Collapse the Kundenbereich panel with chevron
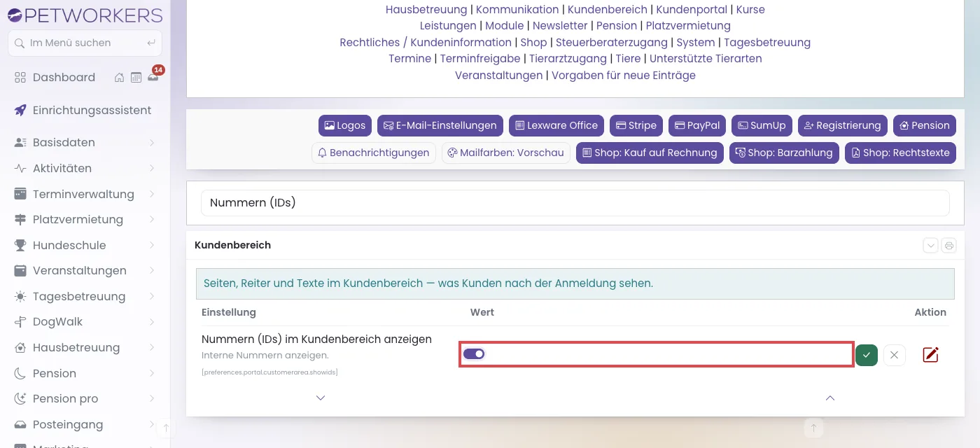Screen dimensions: 980x448 click(x=930, y=246)
